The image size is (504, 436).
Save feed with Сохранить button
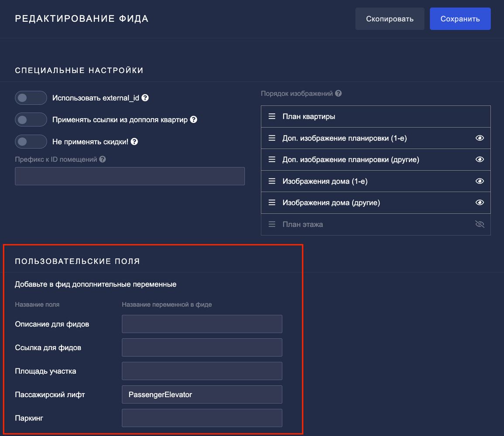coord(460,19)
